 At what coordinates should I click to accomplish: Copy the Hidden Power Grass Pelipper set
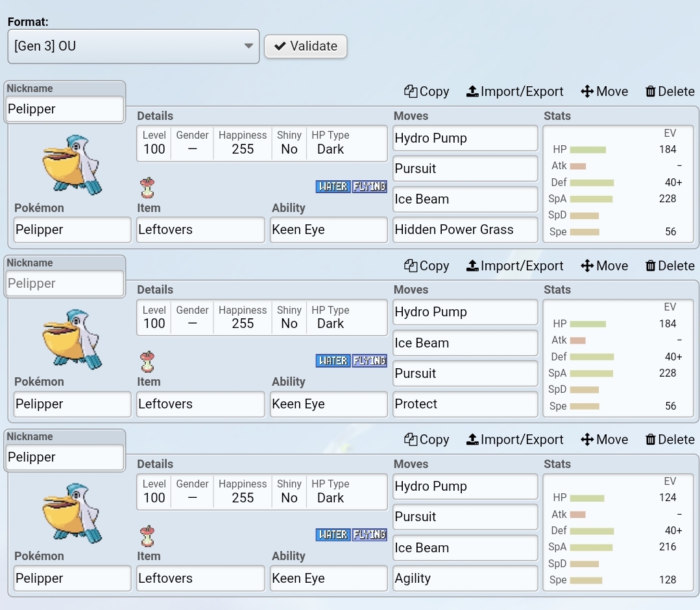(427, 91)
